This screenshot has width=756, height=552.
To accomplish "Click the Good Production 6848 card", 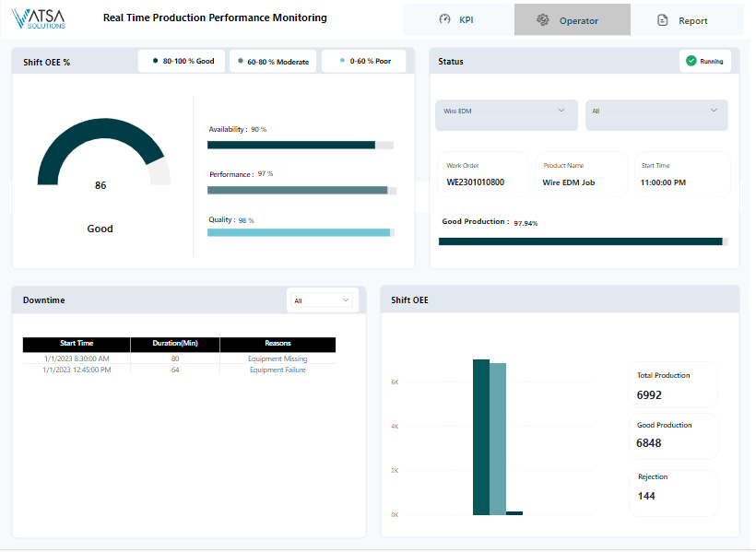I will [x=673, y=436].
